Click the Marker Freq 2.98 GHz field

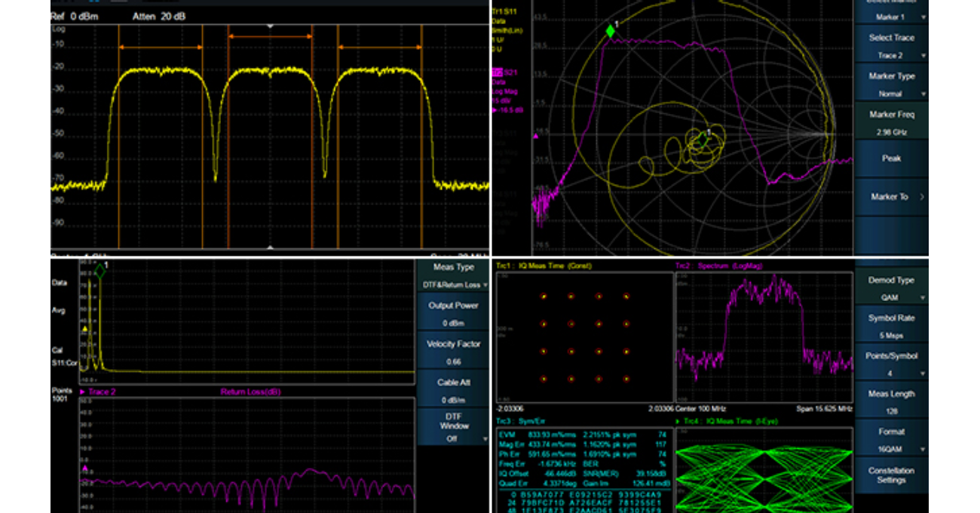click(891, 122)
